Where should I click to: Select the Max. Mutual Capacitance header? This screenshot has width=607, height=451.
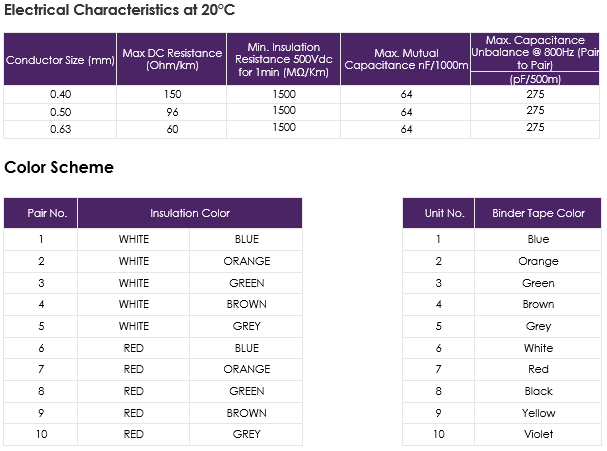coord(406,59)
